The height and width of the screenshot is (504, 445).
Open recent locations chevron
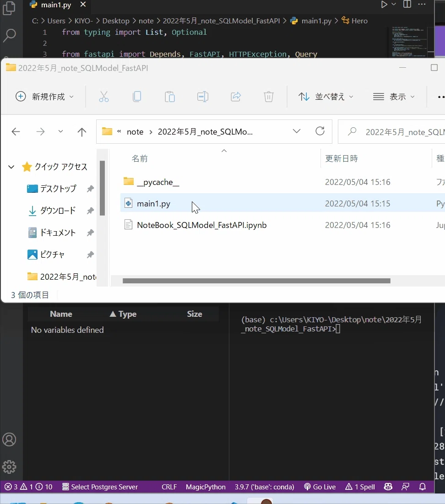(x=60, y=131)
